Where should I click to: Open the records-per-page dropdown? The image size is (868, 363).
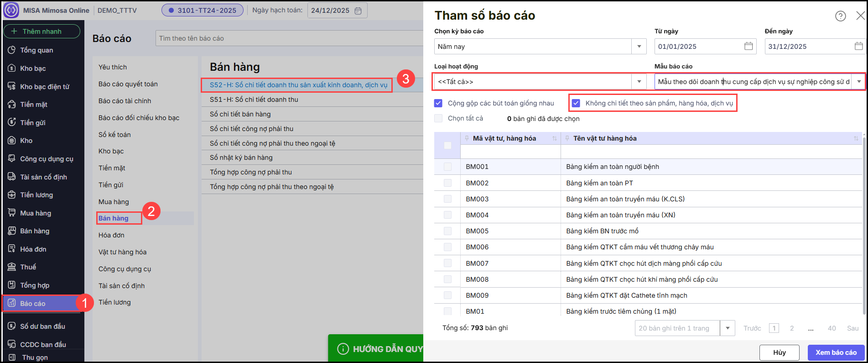(727, 328)
